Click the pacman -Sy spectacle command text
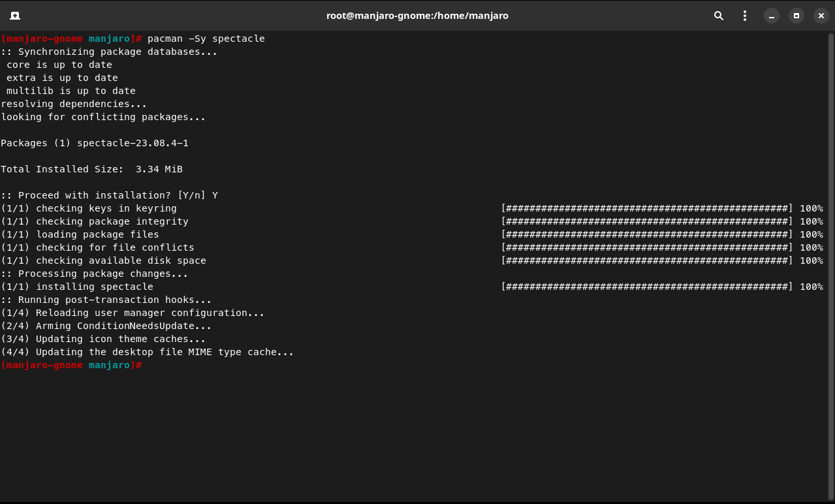The image size is (835, 504). [206, 39]
